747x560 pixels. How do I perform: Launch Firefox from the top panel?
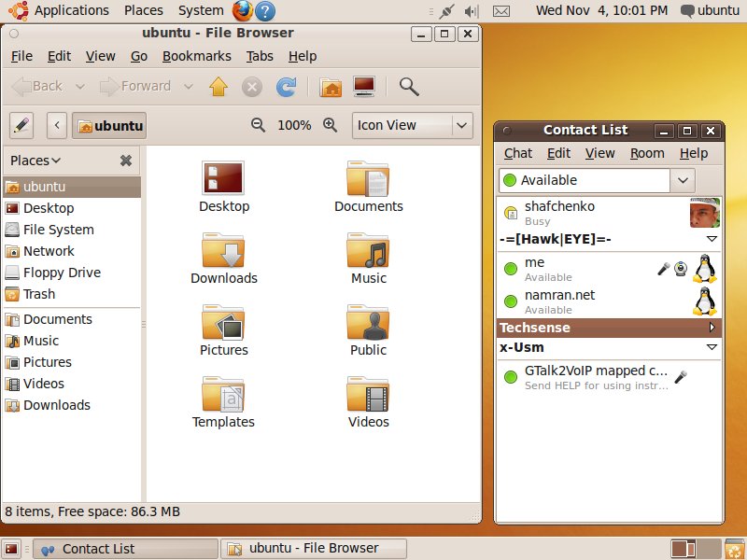click(242, 11)
